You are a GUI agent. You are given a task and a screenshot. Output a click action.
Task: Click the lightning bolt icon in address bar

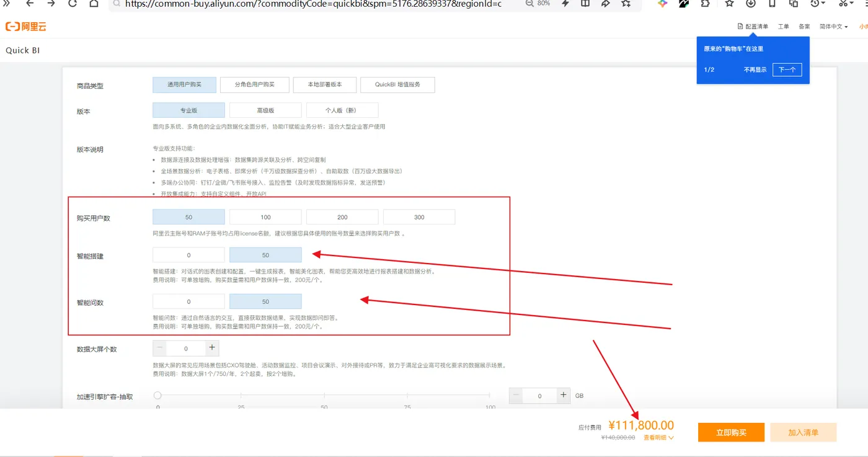pyautogui.click(x=565, y=3)
